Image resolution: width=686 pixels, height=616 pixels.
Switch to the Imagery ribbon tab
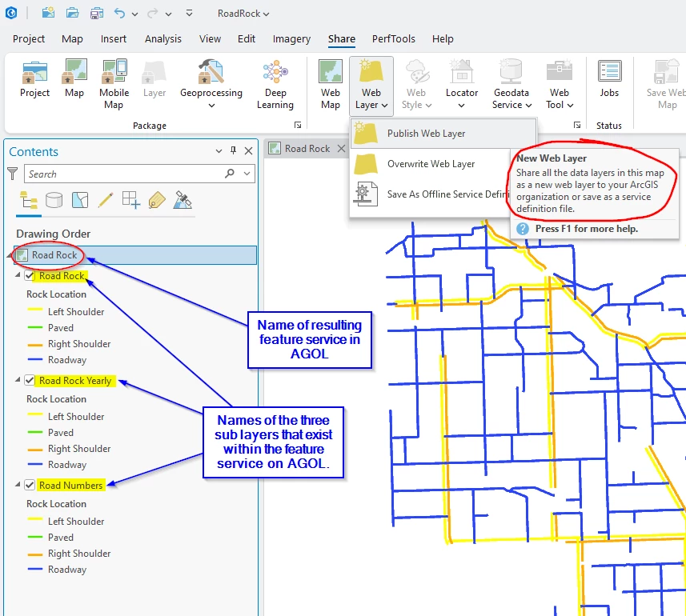point(291,39)
